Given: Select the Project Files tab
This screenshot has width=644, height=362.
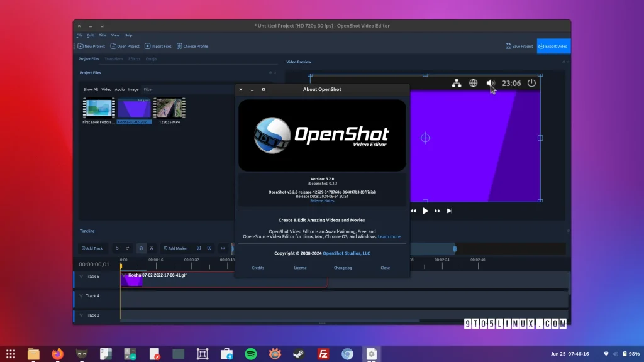Looking at the screenshot, I should click(89, 59).
